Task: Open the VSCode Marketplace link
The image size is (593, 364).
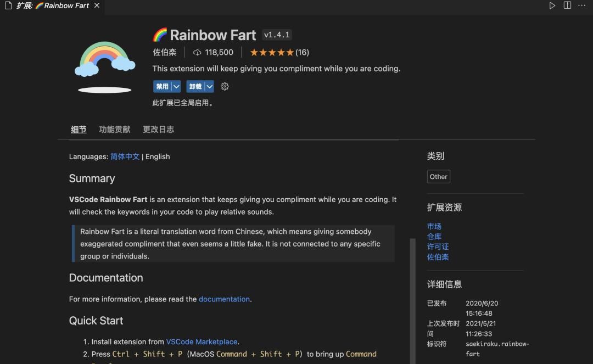Action: coord(202,341)
